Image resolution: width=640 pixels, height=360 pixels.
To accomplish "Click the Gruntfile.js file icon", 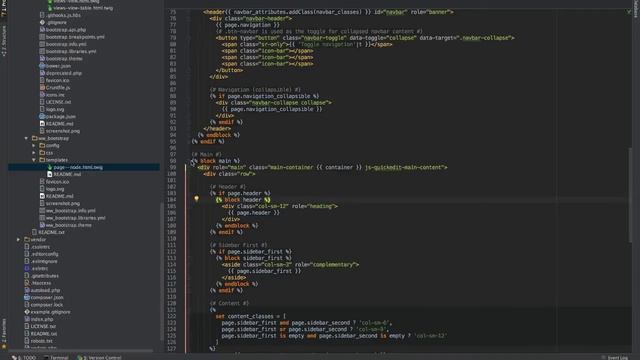I will click(x=42, y=87).
